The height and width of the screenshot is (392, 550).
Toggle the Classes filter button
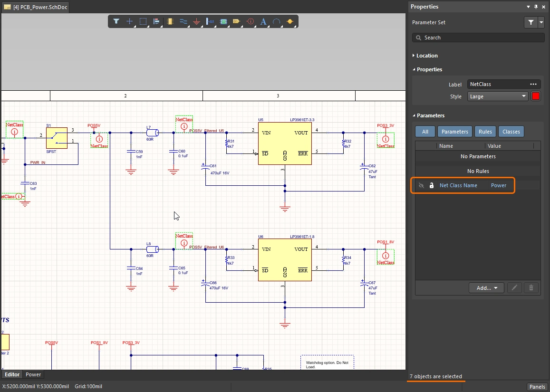(x=511, y=132)
